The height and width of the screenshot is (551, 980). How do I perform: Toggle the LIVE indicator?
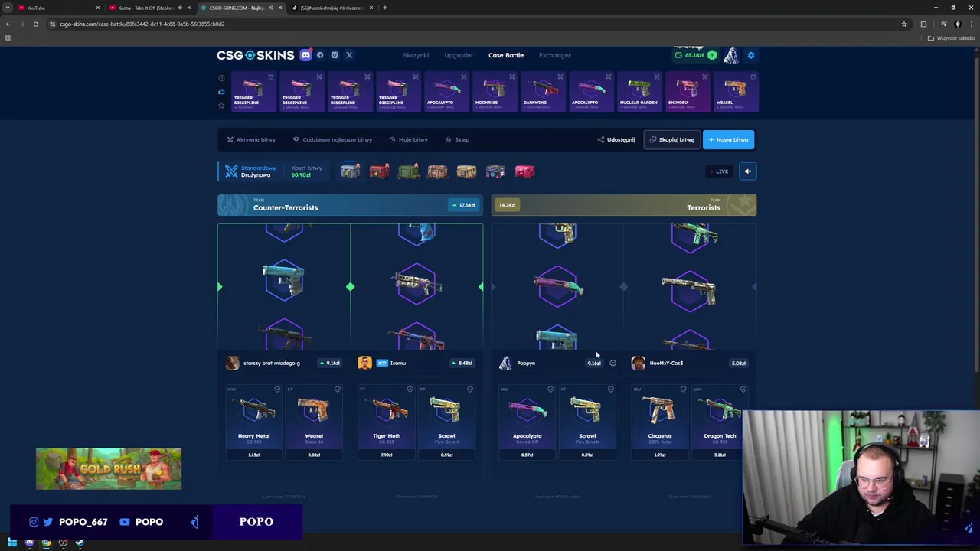[x=719, y=171]
